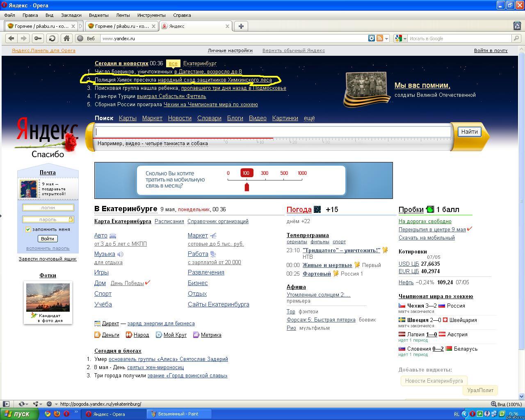Toggle side panel from status bar icon
Image resolution: width=525 pixels, height=420 pixels.
[6, 404]
